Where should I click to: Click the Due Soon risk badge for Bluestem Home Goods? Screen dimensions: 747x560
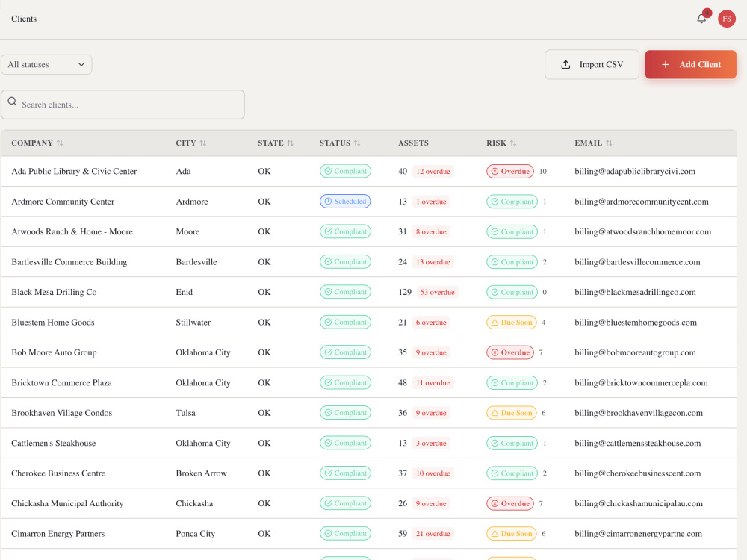click(x=511, y=323)
